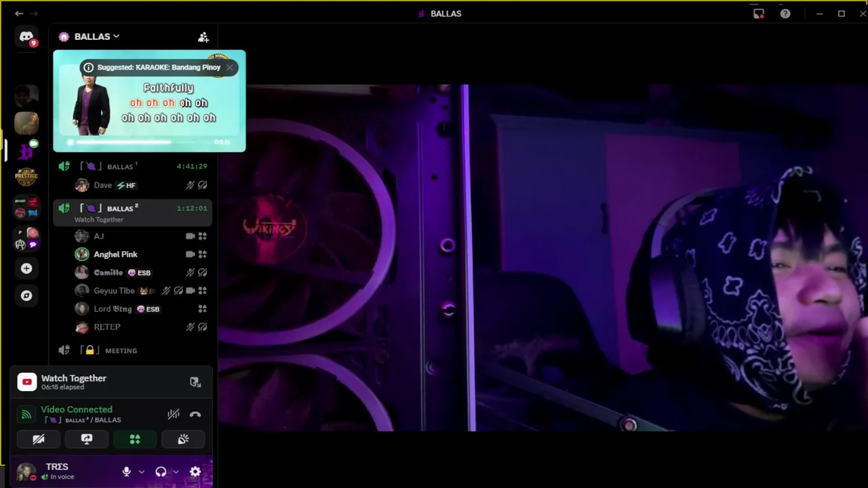Screen dimensions: 868x488
Task: Select the server icon with the brownish photo
Action: (26, 123)
